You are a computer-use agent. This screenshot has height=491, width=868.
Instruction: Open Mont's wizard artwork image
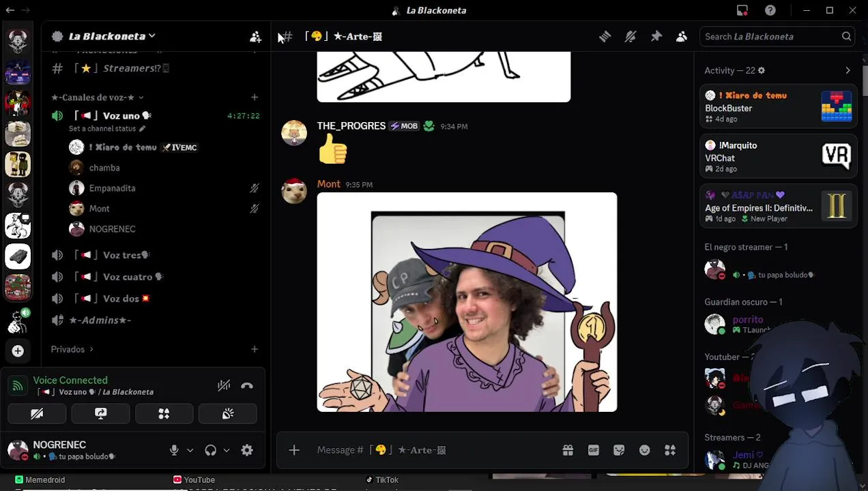click(x=467, y=302)
